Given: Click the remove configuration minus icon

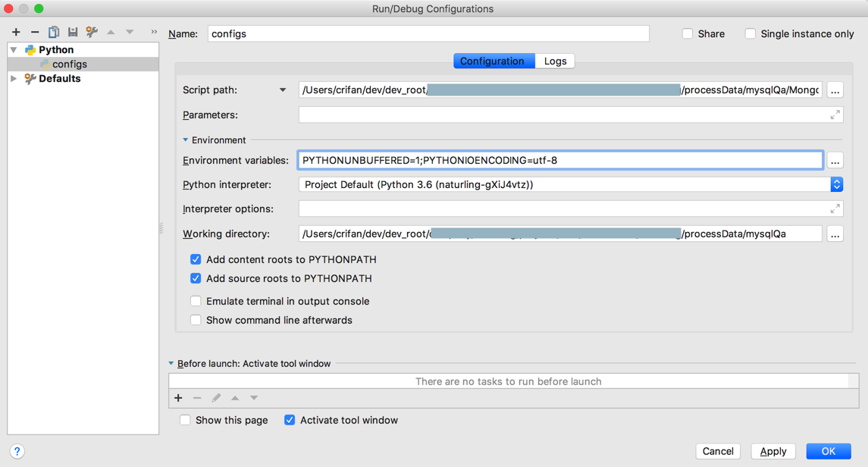Looking at the screenshot, I should tap(35, 32).
